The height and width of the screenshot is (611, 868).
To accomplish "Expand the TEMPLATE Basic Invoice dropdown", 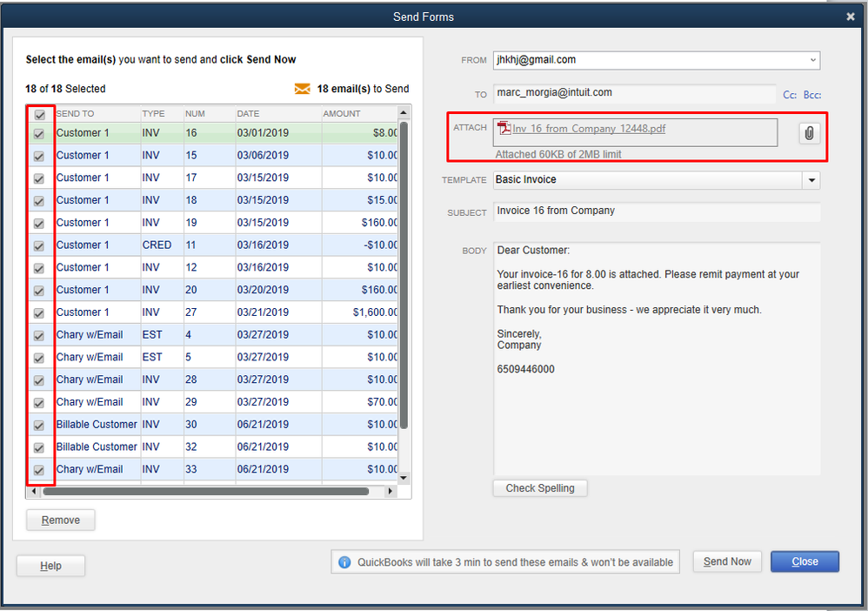I will [811, 180].
